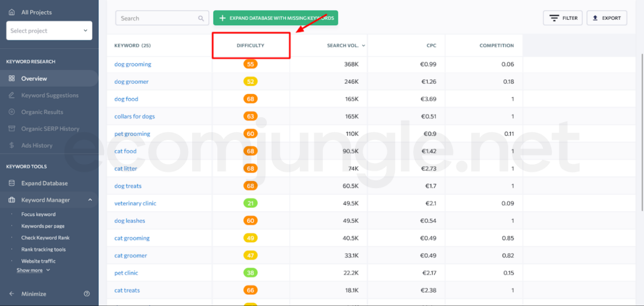Click the Organic Results icon

coord(12,112)
